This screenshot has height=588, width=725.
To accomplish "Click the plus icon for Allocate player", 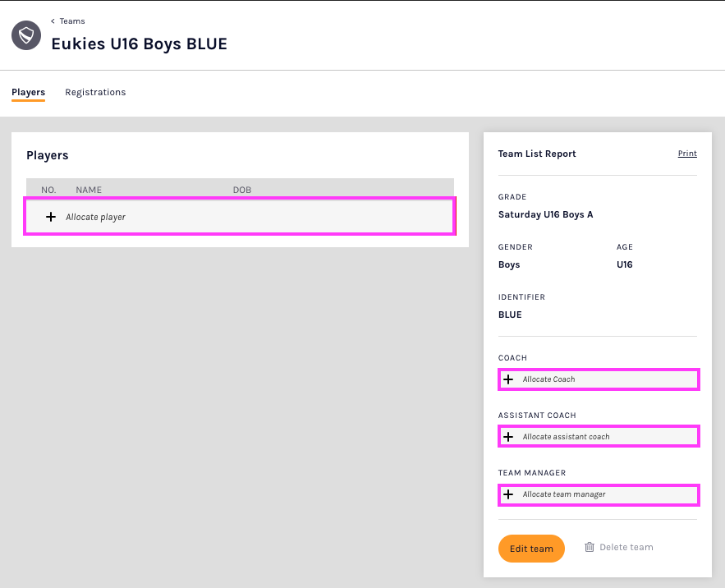I will 51,217.
